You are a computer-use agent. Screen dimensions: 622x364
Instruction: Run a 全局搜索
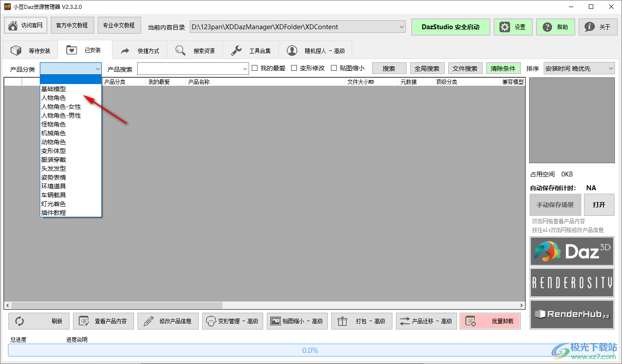coord(427,69)
